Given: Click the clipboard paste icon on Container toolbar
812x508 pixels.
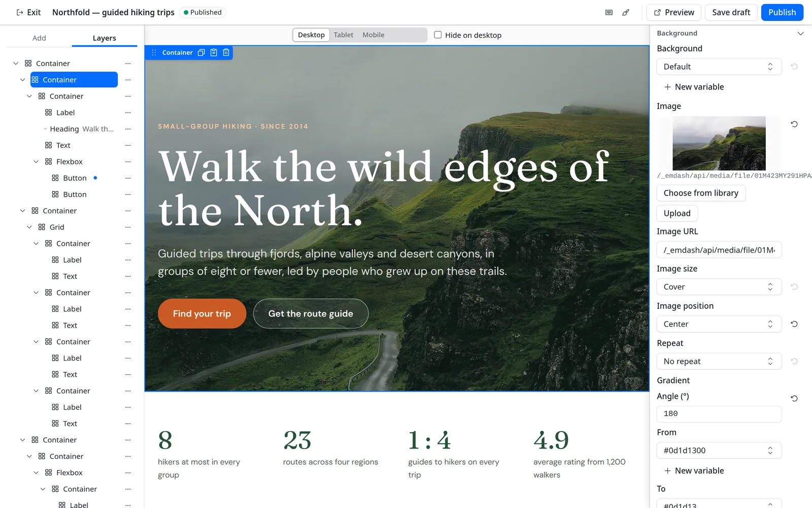Looking at the screenshot, I should click(214, 52).
